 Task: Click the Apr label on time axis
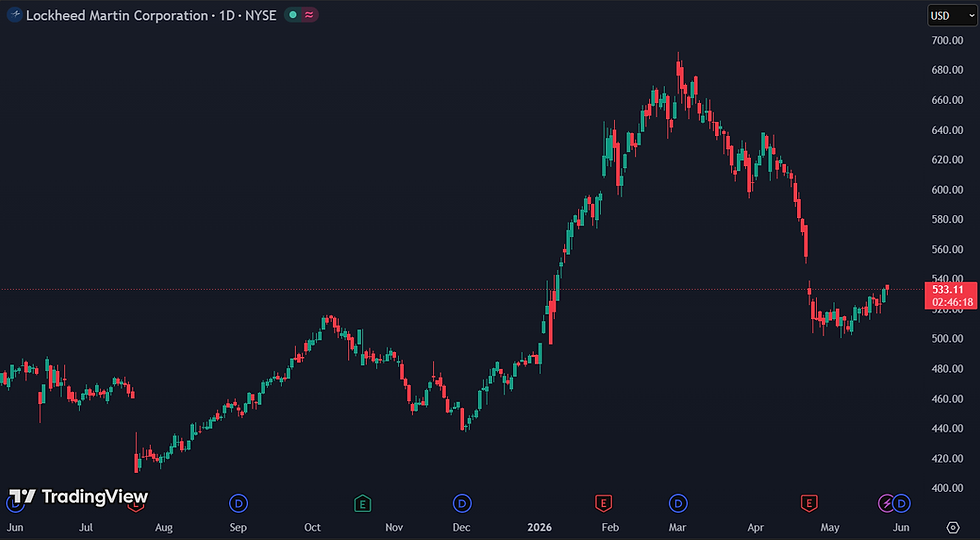coord(756,528)
